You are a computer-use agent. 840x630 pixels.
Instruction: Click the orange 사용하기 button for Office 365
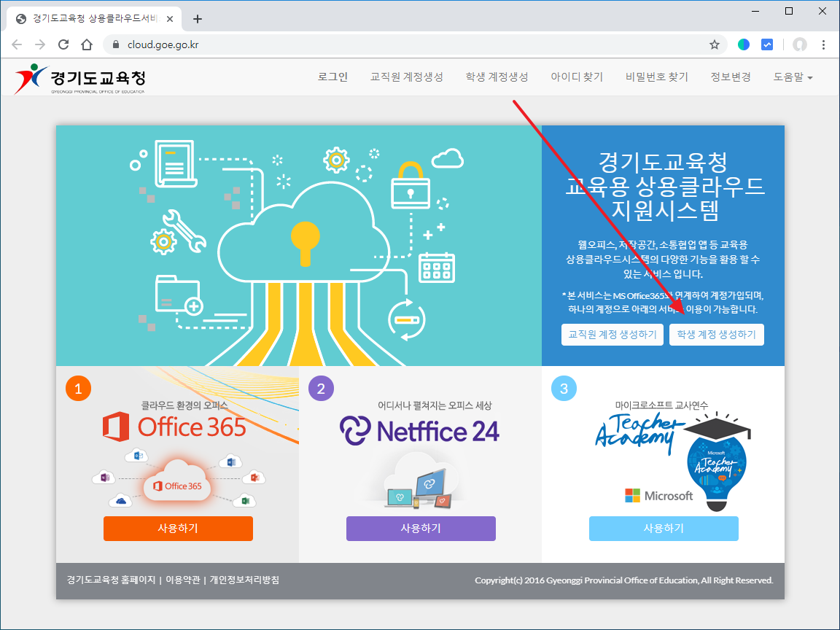(178, 528)
